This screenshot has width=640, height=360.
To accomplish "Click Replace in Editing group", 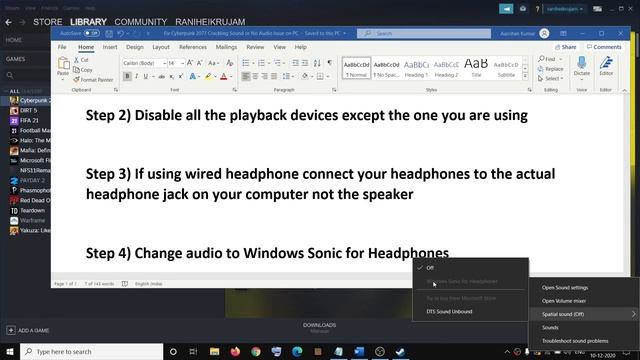I will point(551,69).
